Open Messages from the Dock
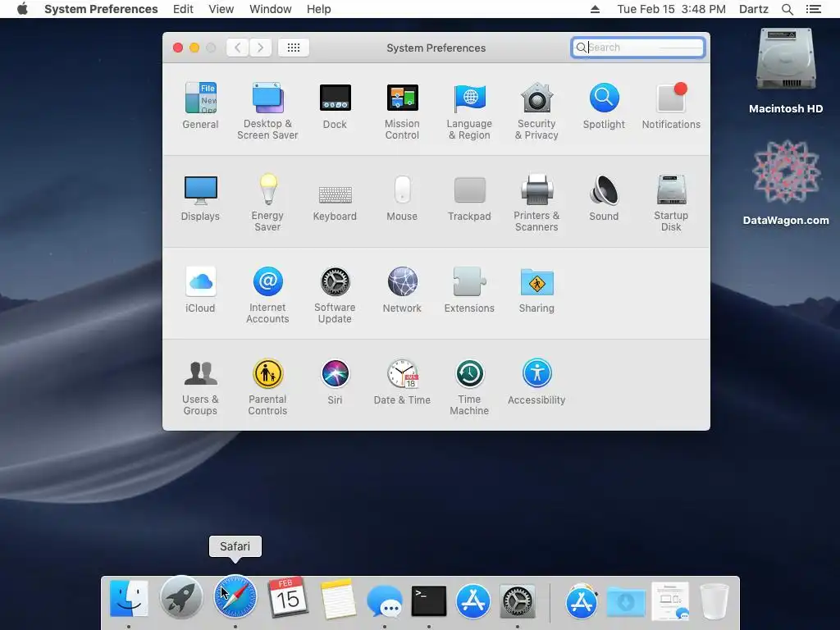The width and height of the screenshot is (840, 630). point(385,600)
